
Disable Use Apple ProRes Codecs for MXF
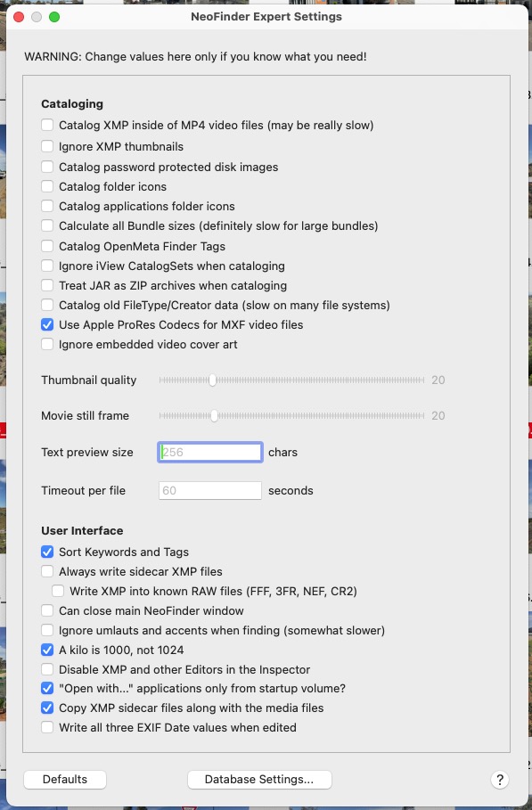click(46, 324)
